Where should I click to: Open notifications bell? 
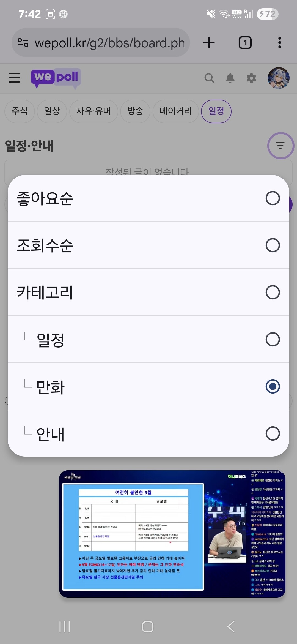230,78
